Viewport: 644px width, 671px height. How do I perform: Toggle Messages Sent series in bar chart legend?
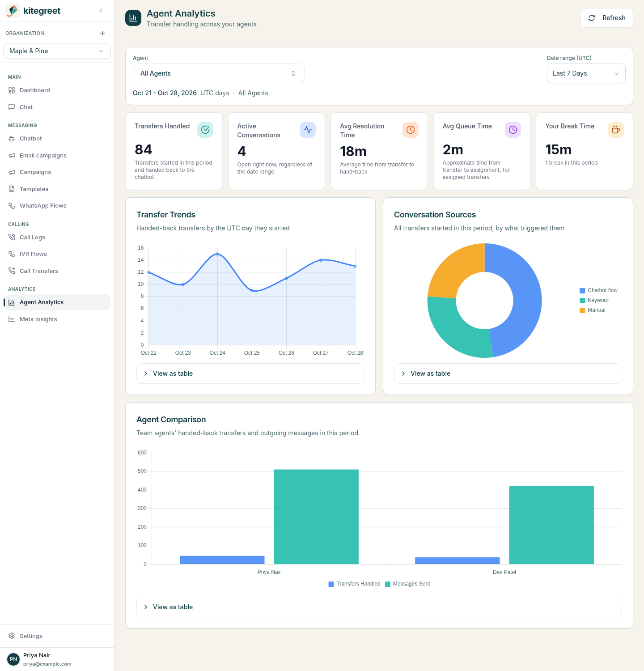pos(407,584)
